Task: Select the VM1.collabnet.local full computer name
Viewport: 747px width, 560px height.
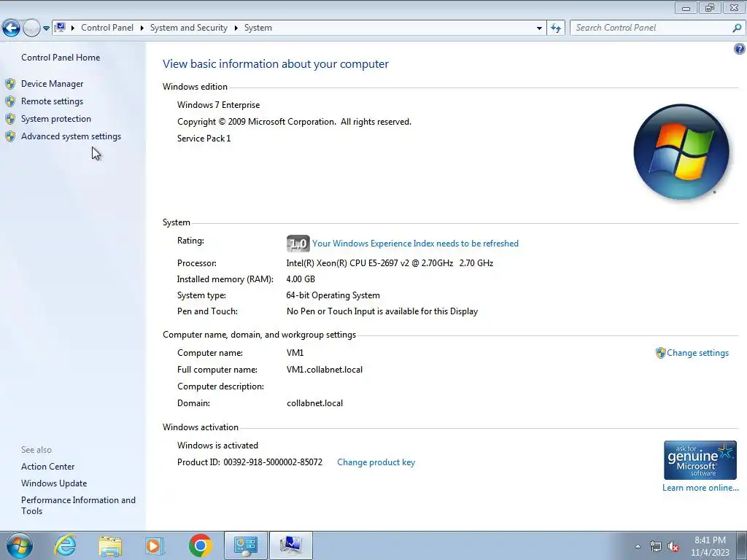Action: click(x=325, y=370)
